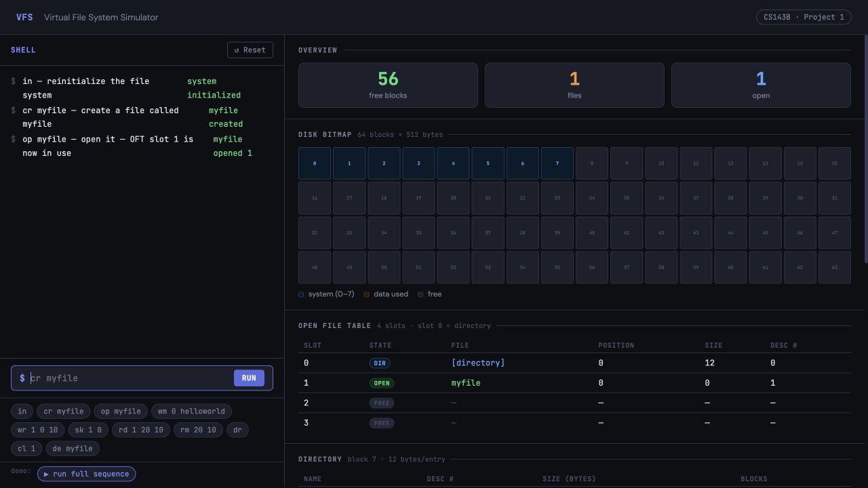Click the 'cl 1' close chip
Screen dimensions: 868x488
[26, 448]
